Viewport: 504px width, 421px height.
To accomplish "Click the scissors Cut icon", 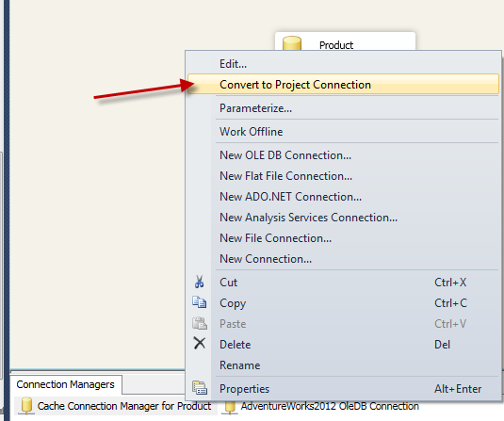I will click(x=200, y=282).
